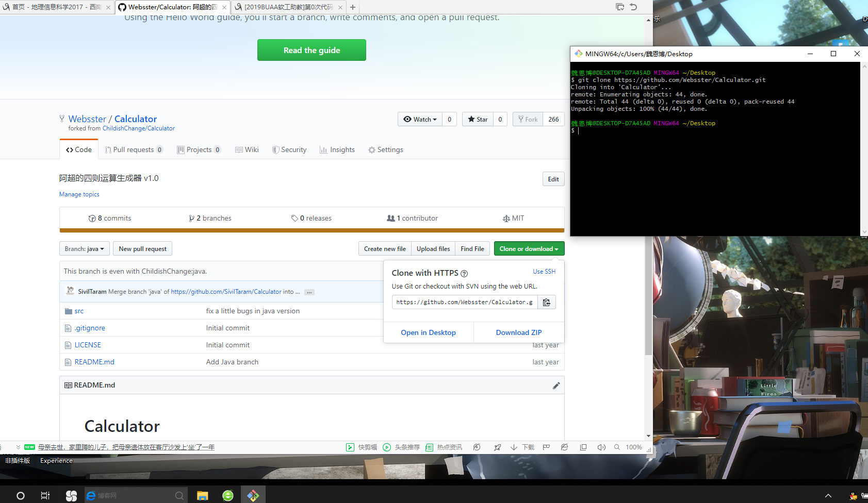Click the pencil icon to edit README.md
The image size is (868, 503).
tap(556, 385)
